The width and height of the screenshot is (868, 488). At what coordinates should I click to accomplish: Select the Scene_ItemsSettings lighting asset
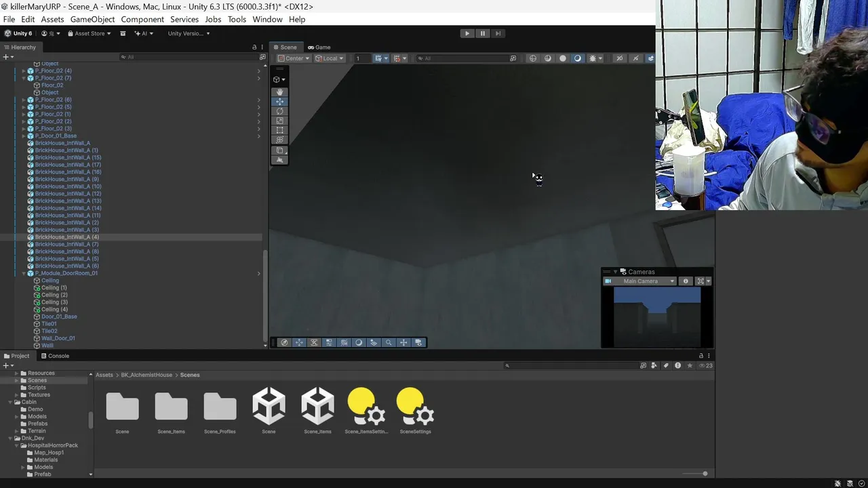(x=366, y=410)
